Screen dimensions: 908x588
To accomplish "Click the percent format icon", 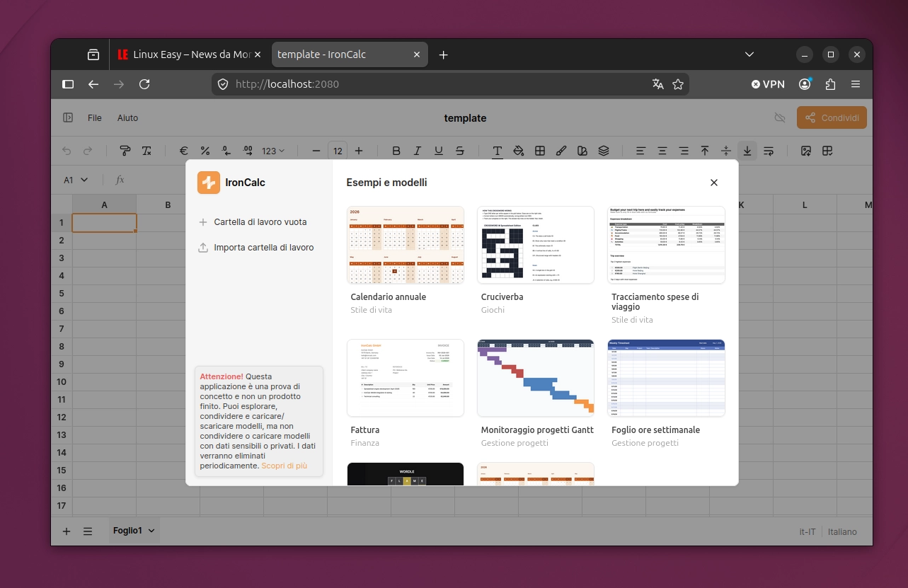I will point(205,151).
